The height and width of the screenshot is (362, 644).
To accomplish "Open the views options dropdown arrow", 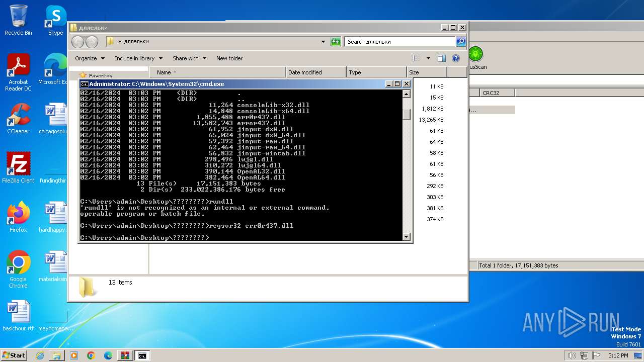I will coord(428,58).
